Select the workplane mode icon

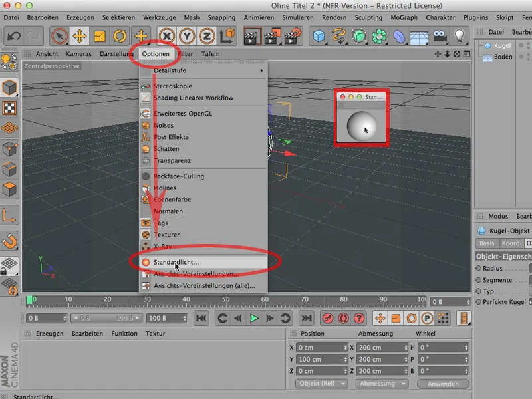(x=9, y=128)
